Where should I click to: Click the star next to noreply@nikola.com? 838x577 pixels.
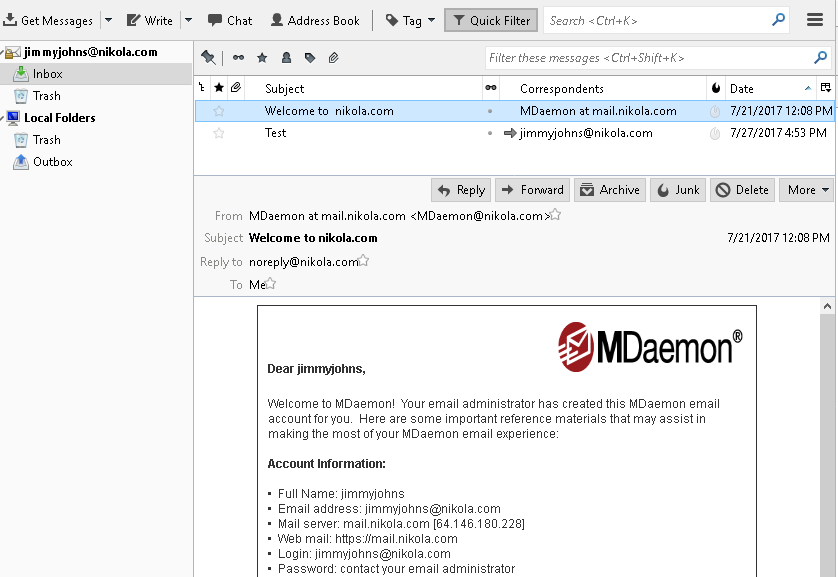[x=363, y=260]
